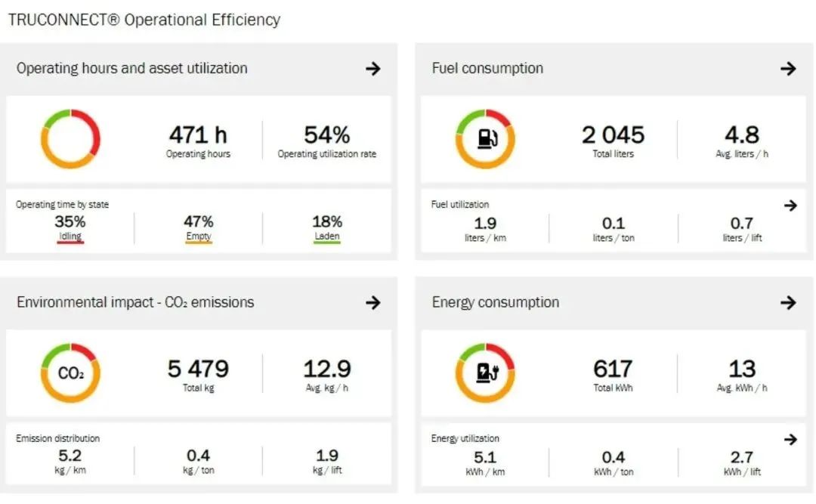This screenshot has width=816, height=504.
Task: Select the Empty state label
Action: coord(199,237)
